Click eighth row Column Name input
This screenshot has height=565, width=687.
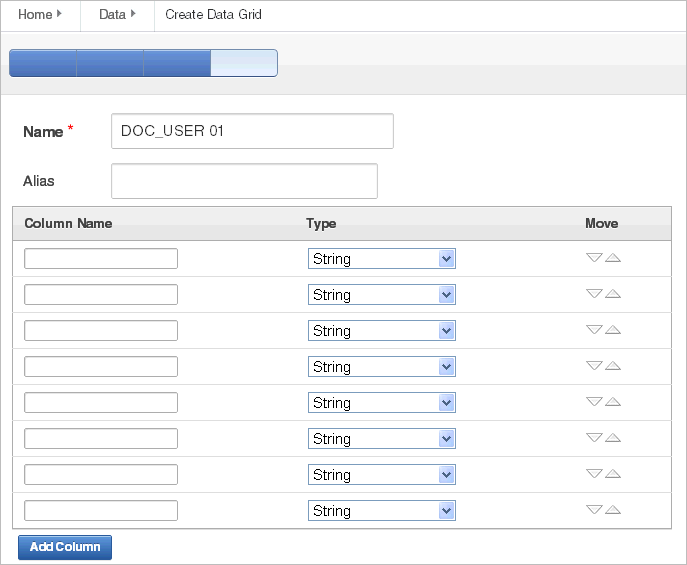point(101,510)
